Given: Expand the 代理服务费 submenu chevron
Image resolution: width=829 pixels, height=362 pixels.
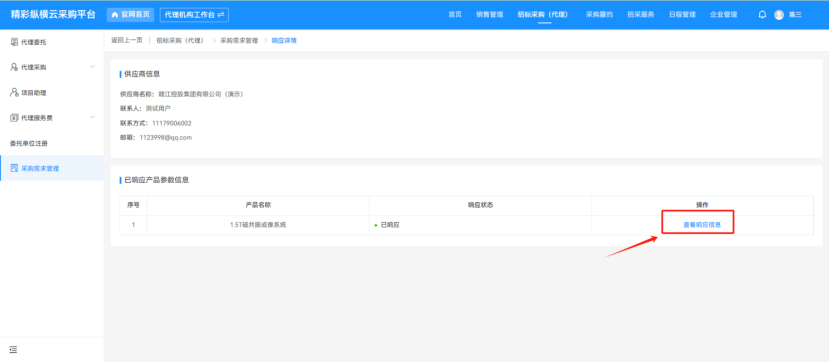Looking at the screenshot, I should tap(93, 117).
